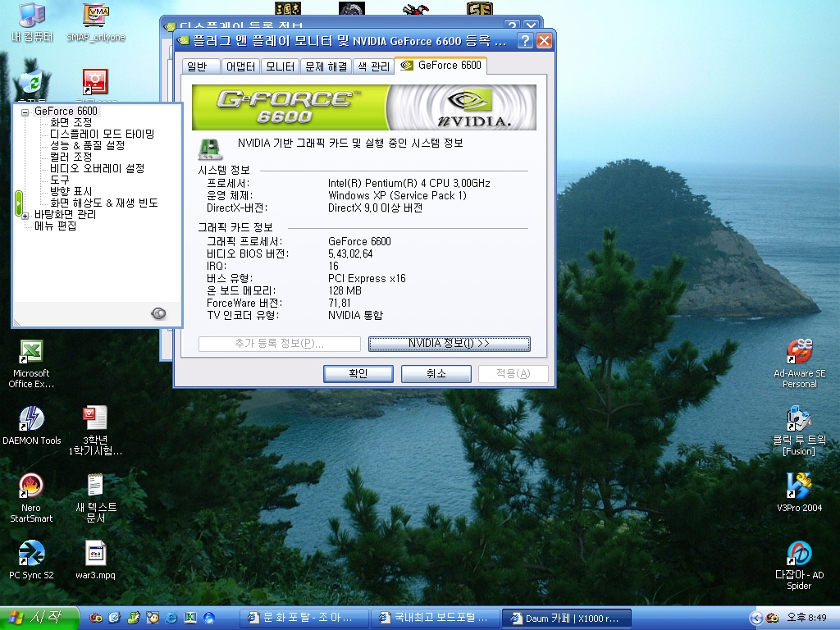Switch to the 모니터 tab
The height and width of the screenshot is (630, 840).
point(281,66)
